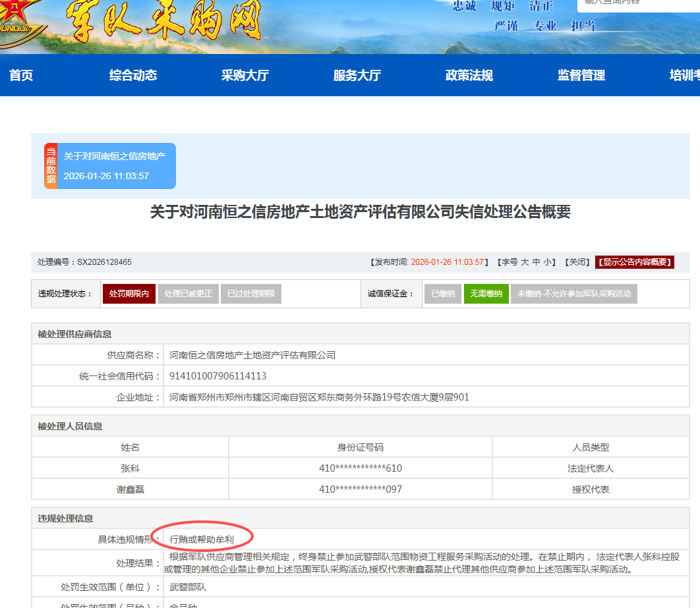Viewport: 700px width, 608px height.
Task: Click the 法定代表人 cell
Action: 591,468
